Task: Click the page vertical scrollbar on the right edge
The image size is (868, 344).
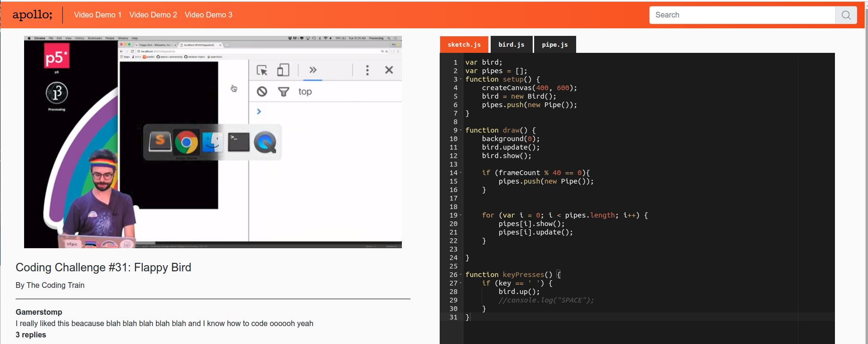Action: (x=866, y=172)
